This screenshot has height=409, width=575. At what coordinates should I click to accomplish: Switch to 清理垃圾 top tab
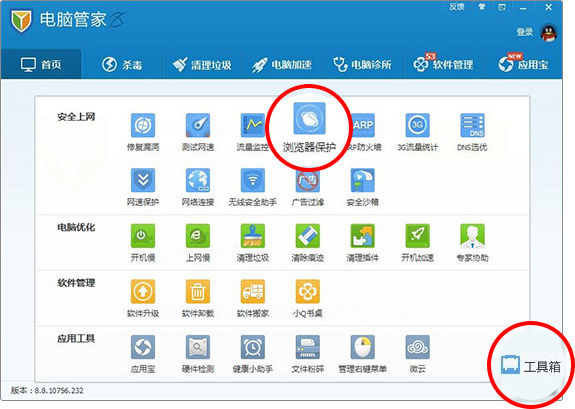(x=202, y=64)
